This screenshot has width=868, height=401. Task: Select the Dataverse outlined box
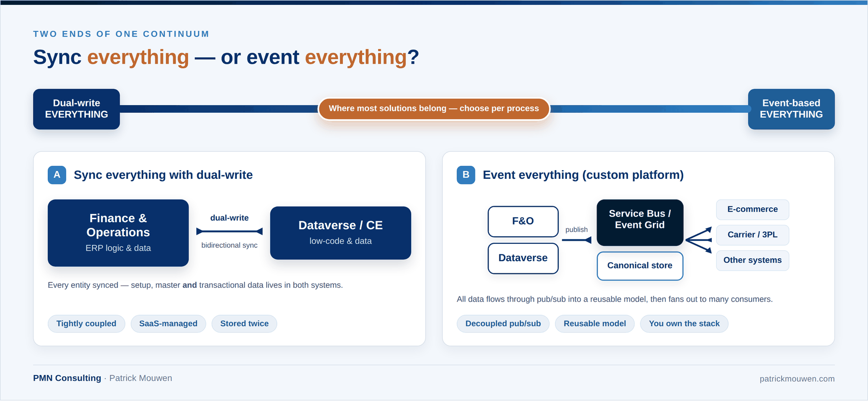(523, 258)
